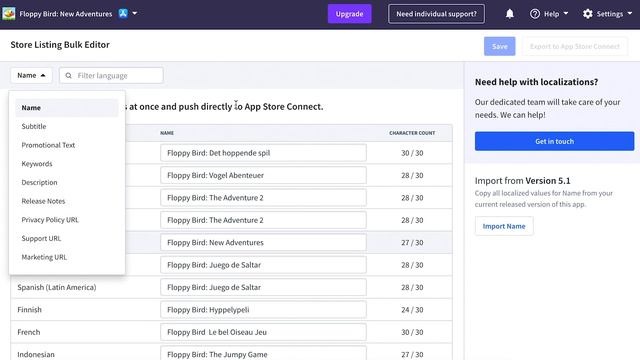Click the 24 / 30 character count

coord(412,310)
